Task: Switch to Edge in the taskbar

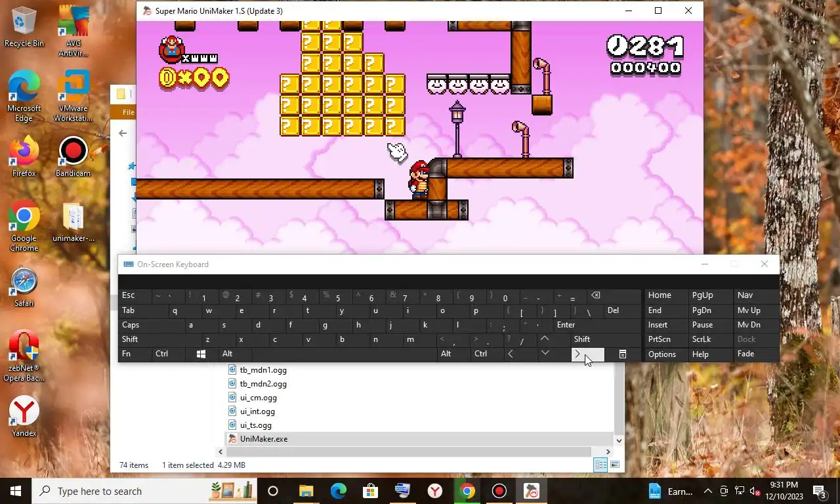Action: pos(339,491)
